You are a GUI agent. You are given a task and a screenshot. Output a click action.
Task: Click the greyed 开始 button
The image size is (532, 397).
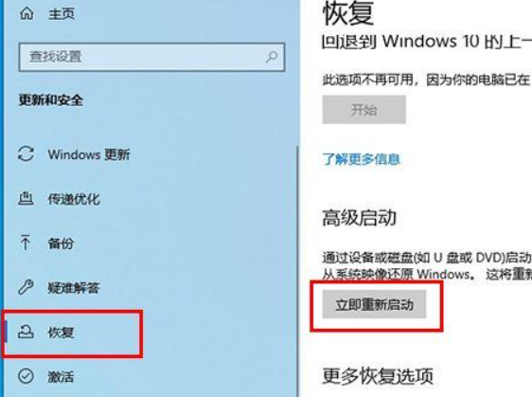coord(364,110)
